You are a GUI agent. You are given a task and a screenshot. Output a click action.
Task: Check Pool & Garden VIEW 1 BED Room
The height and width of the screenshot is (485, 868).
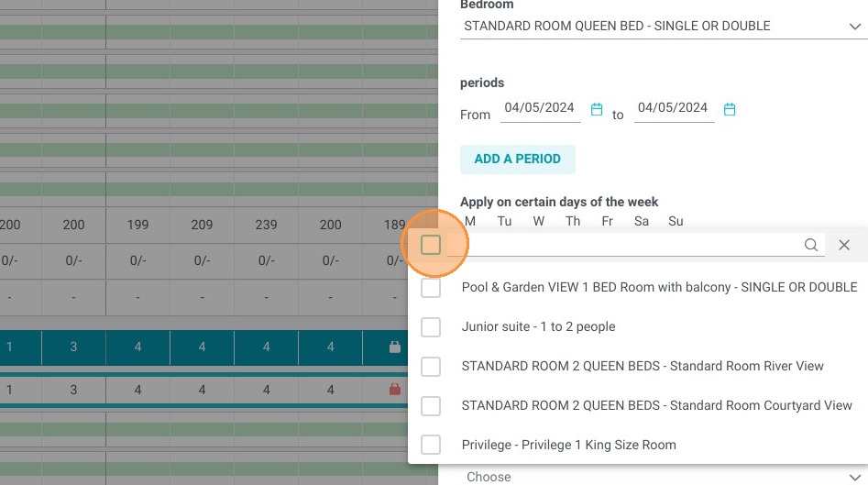(431, 287)
